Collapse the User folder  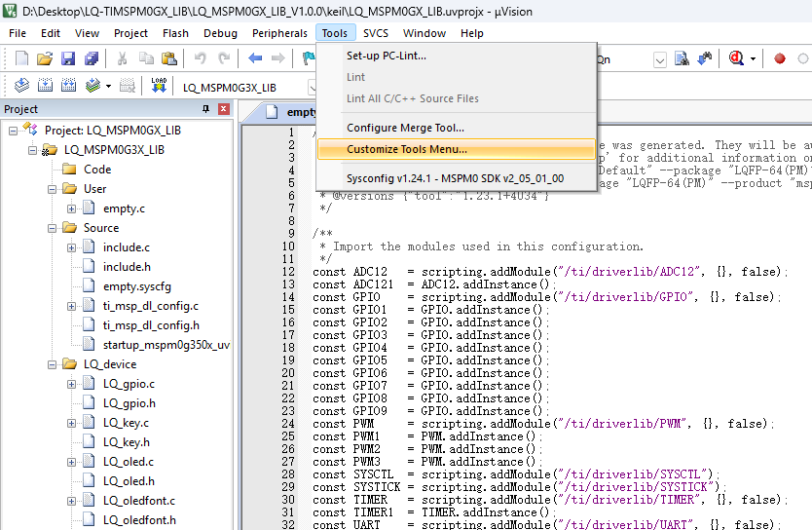[52, 189]
